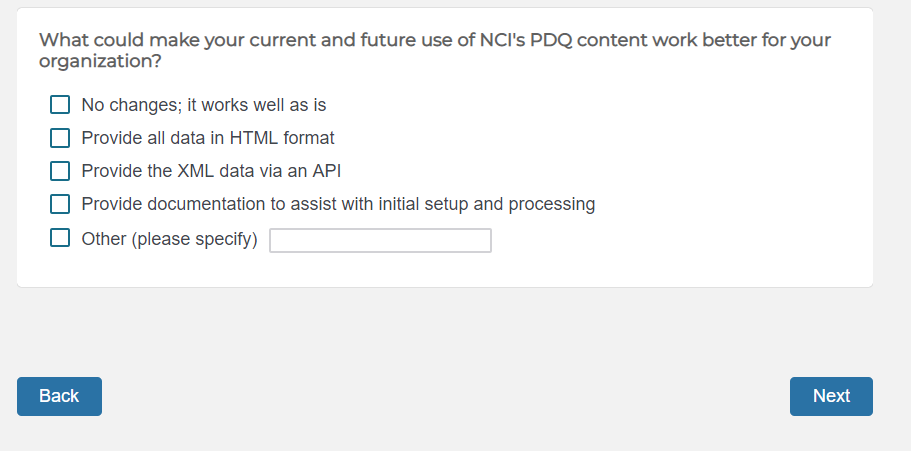Click the first line of the question heading
Screen dimensions: 911x451
pos(435,41)
